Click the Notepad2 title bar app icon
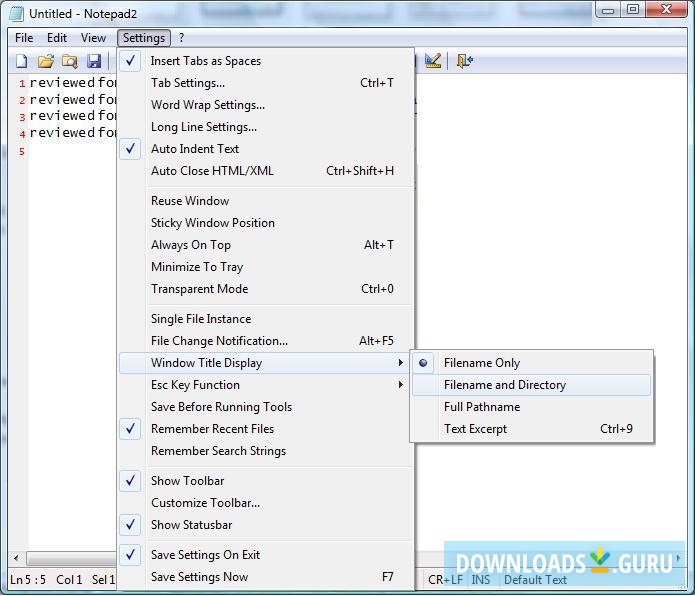 point(16,13)
